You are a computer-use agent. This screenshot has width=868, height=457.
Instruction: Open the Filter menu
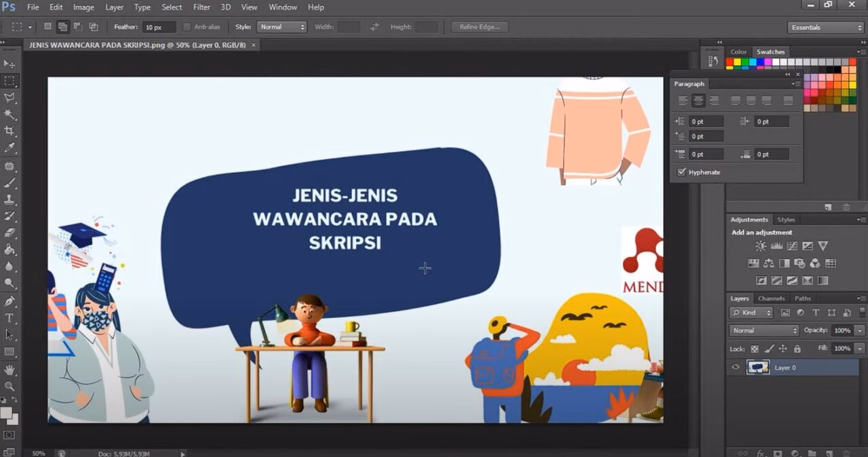[201, 7]
